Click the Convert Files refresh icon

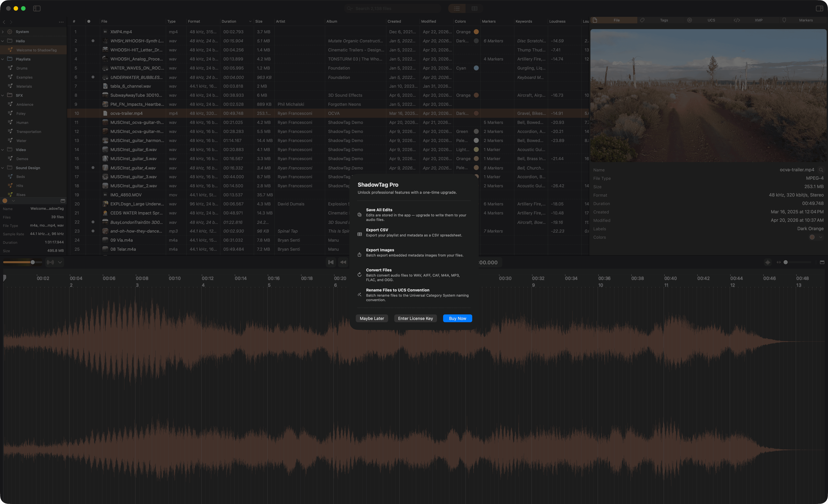359,274
